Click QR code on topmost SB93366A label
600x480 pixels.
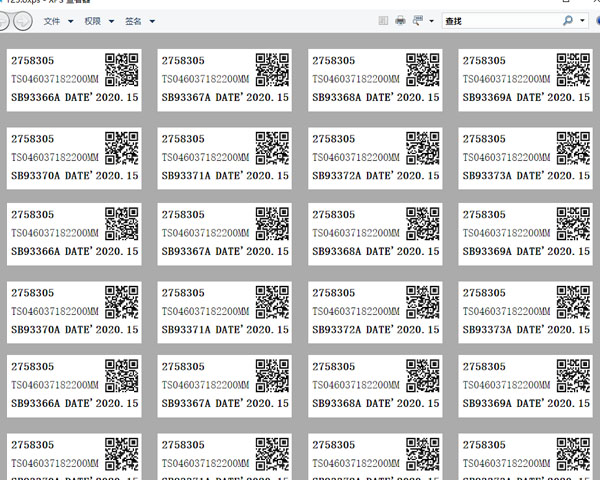tap(121, 70)
